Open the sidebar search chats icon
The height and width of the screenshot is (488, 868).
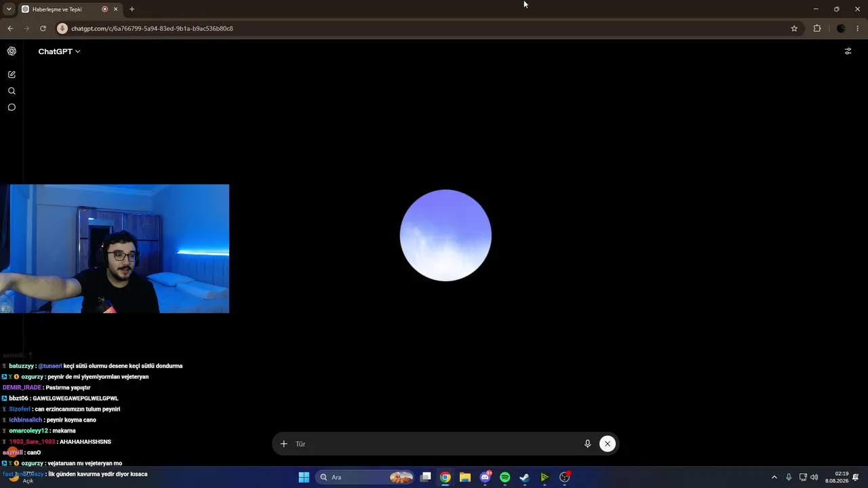pos(12,91)
